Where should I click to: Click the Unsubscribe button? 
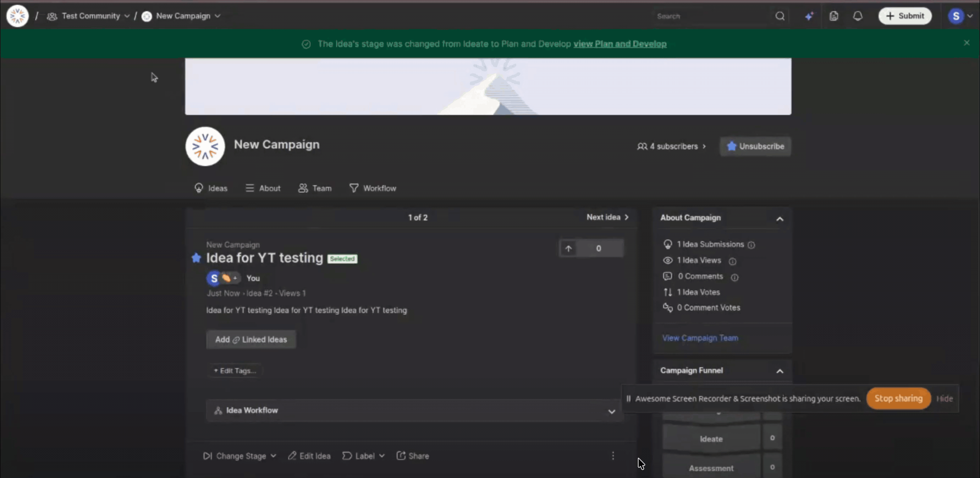coord(755,146)
